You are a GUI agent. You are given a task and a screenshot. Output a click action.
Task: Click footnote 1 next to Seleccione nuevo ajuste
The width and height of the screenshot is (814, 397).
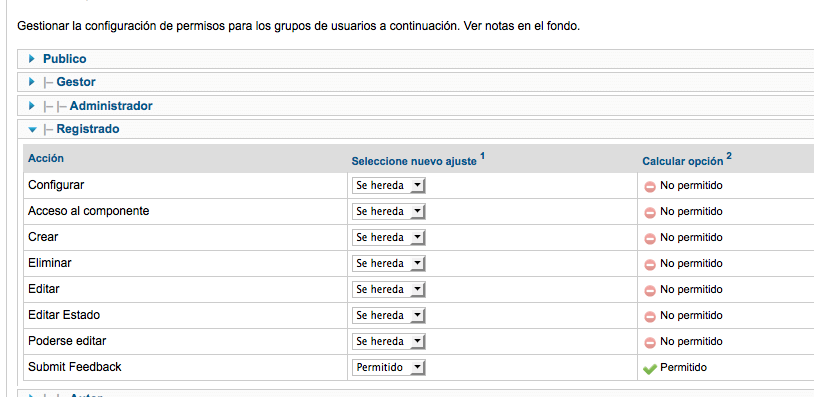coord(482,156)
